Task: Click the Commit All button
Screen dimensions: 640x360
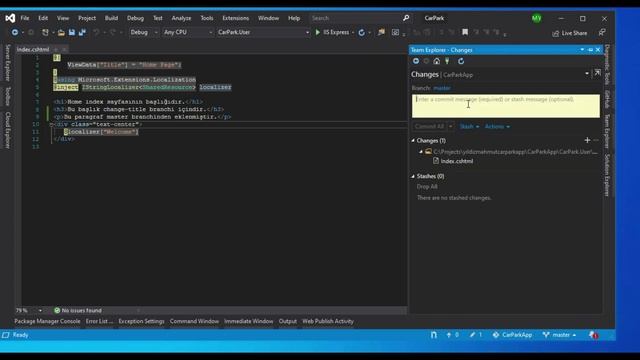Action: [x=429, y=127]
